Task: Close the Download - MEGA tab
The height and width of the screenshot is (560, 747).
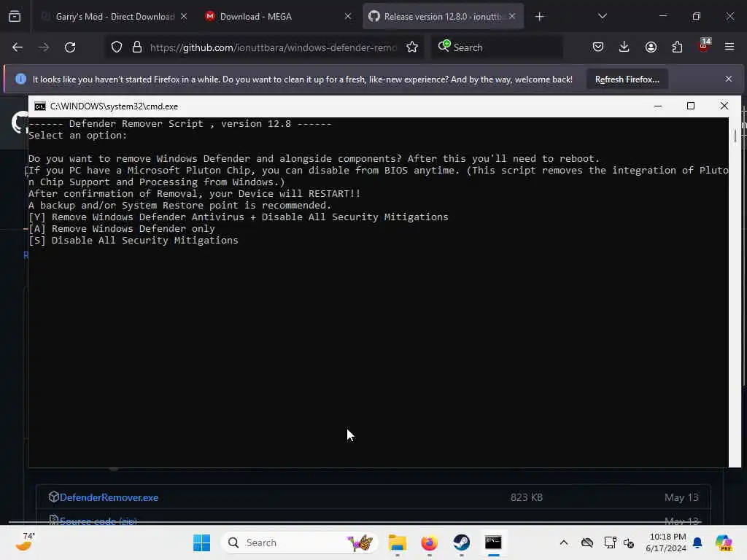Action: pyautogui.click(x=348, y=16)
